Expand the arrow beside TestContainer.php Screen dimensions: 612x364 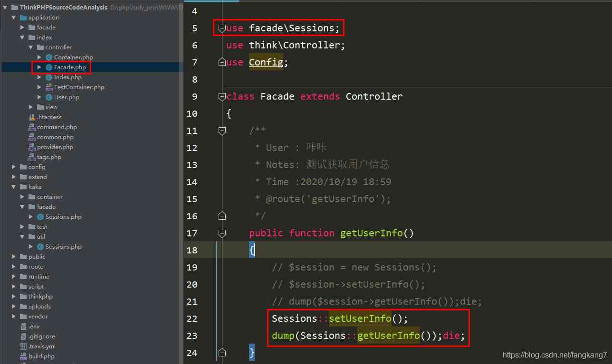coord(39,87)
